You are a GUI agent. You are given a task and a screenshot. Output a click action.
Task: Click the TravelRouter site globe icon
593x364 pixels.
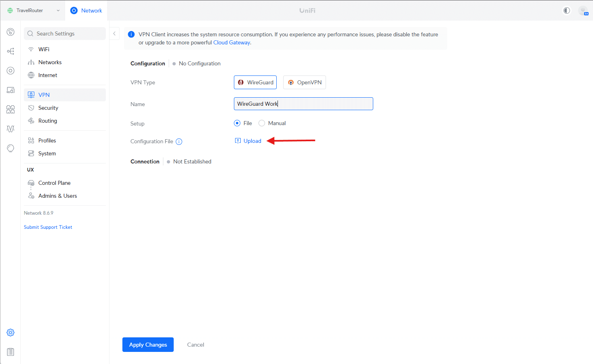click(x=10, y=10)
